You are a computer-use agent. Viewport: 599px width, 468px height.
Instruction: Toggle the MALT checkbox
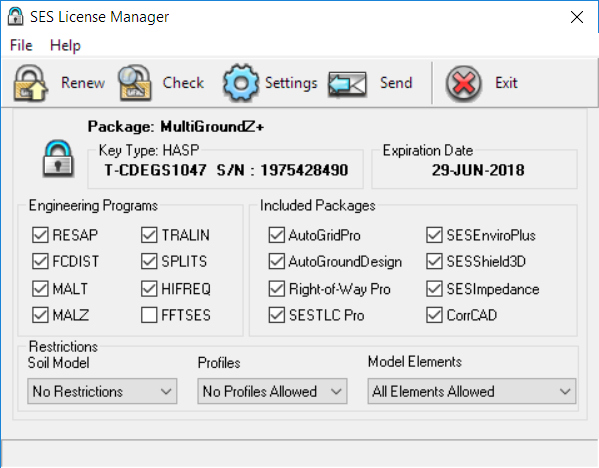(x=40, y=289)
